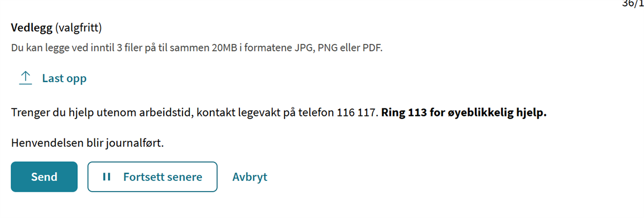Click the legevakt phone number 116 117
Image resolution: width=644 pixels, height=218 pixels.
[x=357, y=114]
